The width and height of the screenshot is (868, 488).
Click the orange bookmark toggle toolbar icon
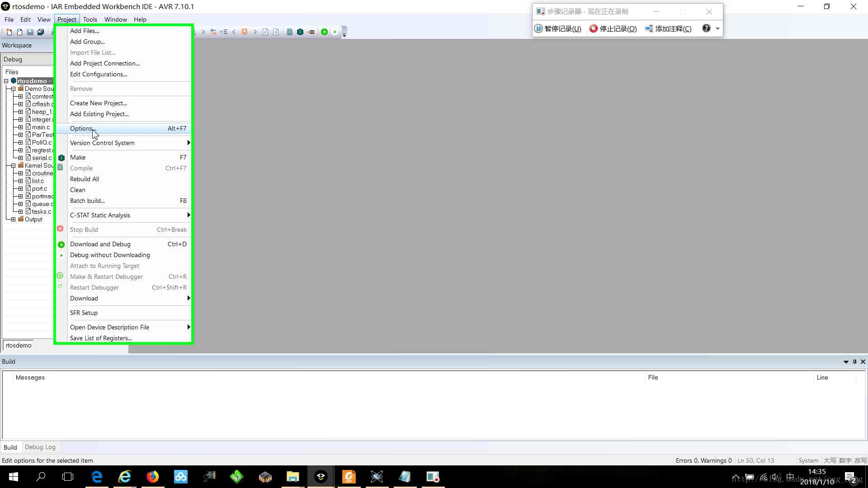point(245,32)
